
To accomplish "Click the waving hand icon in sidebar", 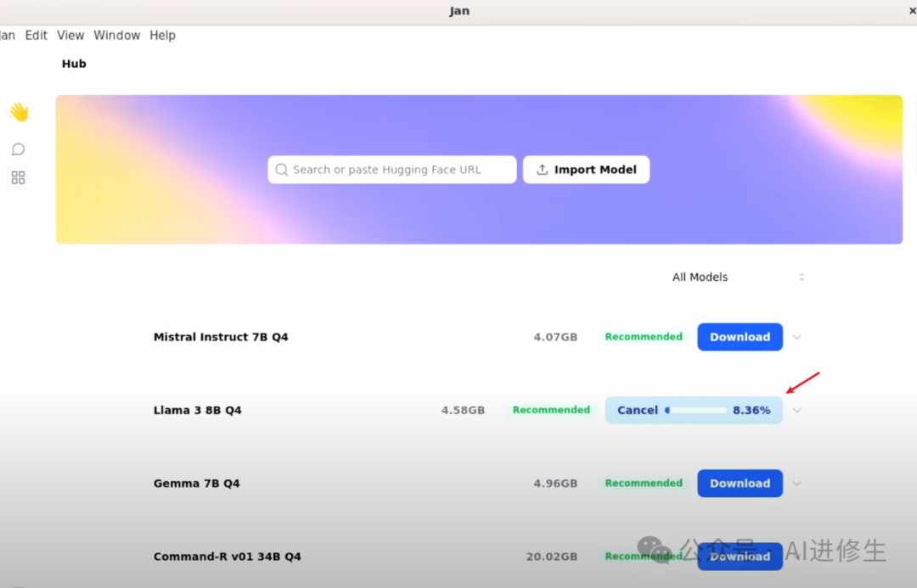I will [x=19, y=112].
